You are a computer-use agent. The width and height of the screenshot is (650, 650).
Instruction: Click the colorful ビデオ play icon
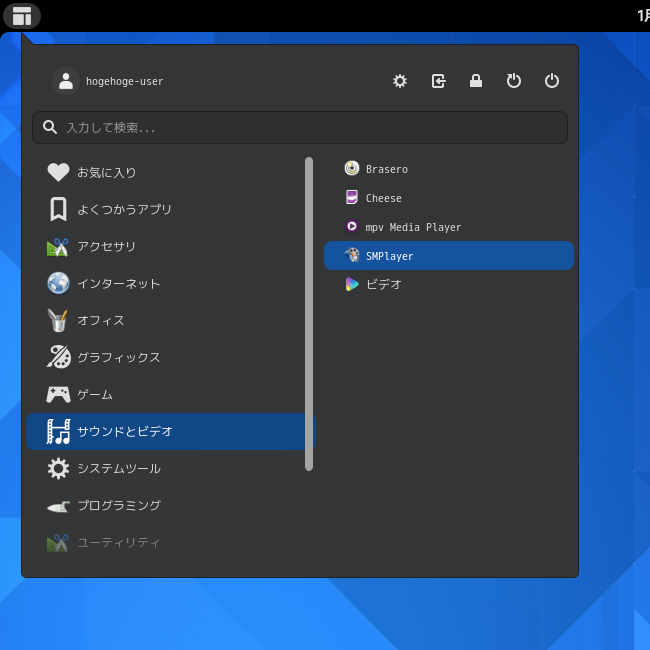[x=352, y=284]
